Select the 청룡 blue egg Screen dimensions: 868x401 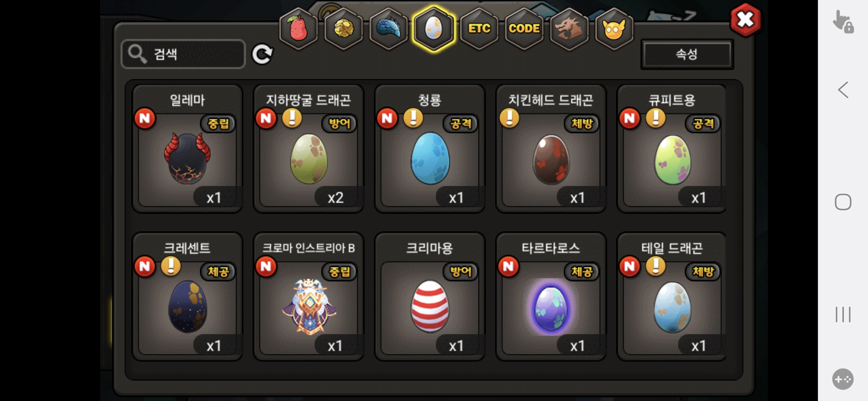[x=430, y=149]
